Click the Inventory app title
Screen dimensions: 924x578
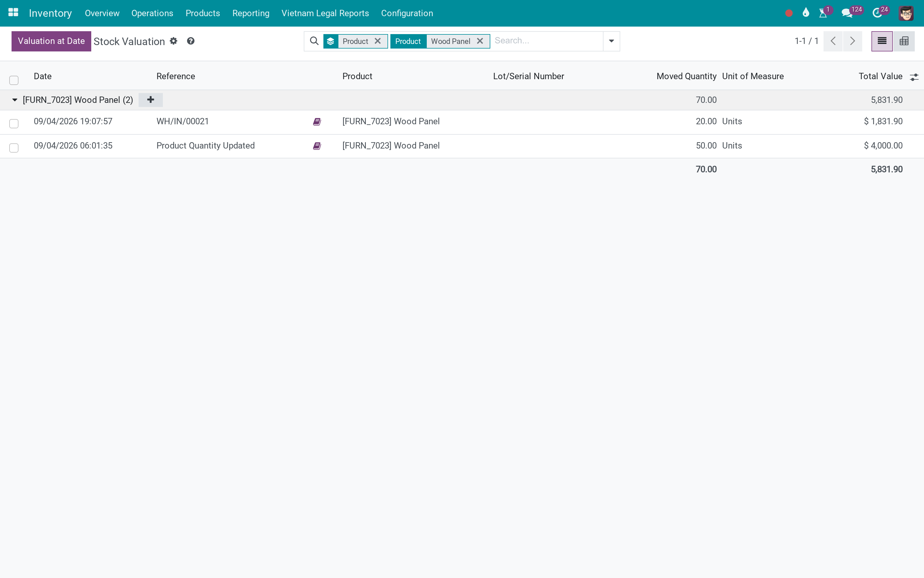click(x=51, y=13)
